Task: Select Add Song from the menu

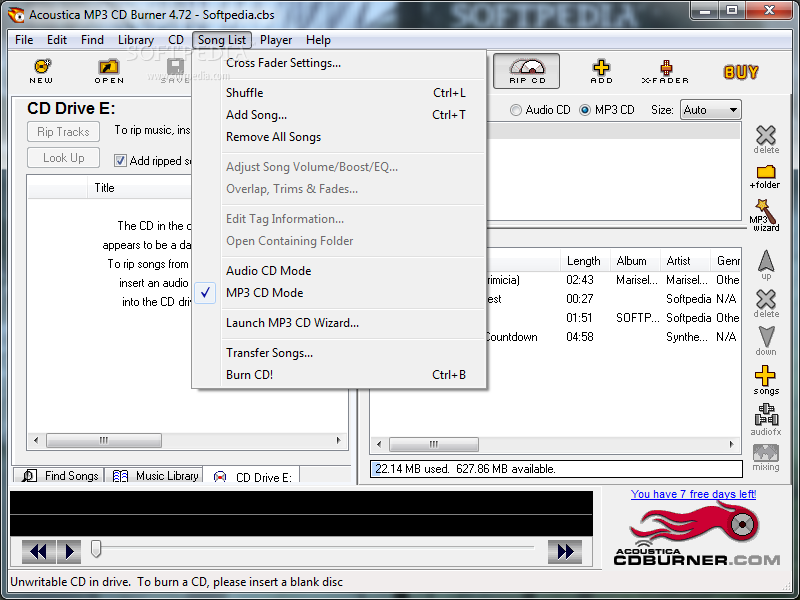Action: pos(340,115)
